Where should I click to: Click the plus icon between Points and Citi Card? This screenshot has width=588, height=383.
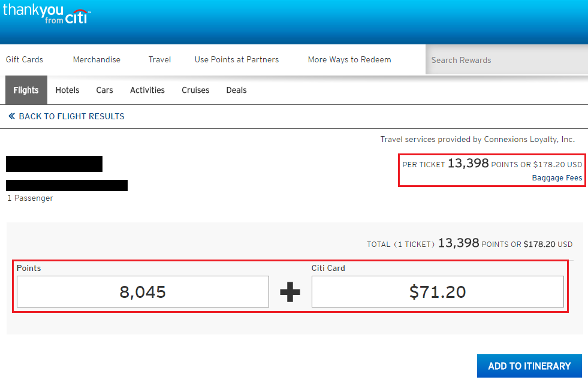tap(290, 292)
